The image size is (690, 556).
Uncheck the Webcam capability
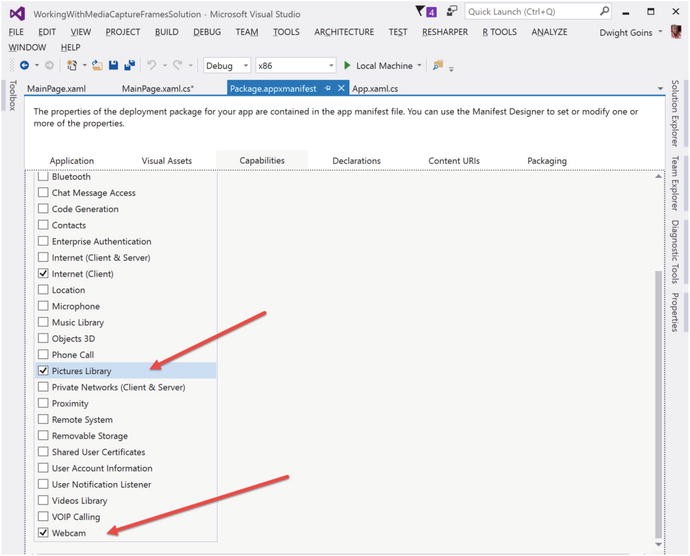coord(43,533)
